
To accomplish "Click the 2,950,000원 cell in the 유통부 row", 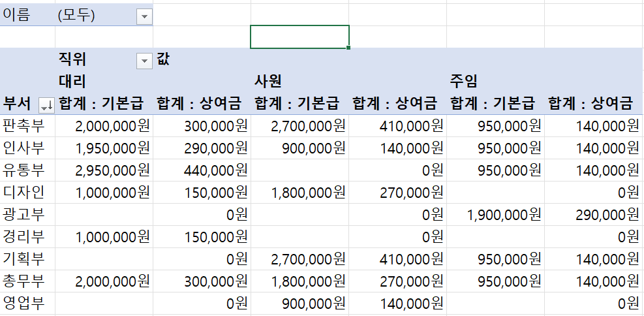I will (112, 170).
